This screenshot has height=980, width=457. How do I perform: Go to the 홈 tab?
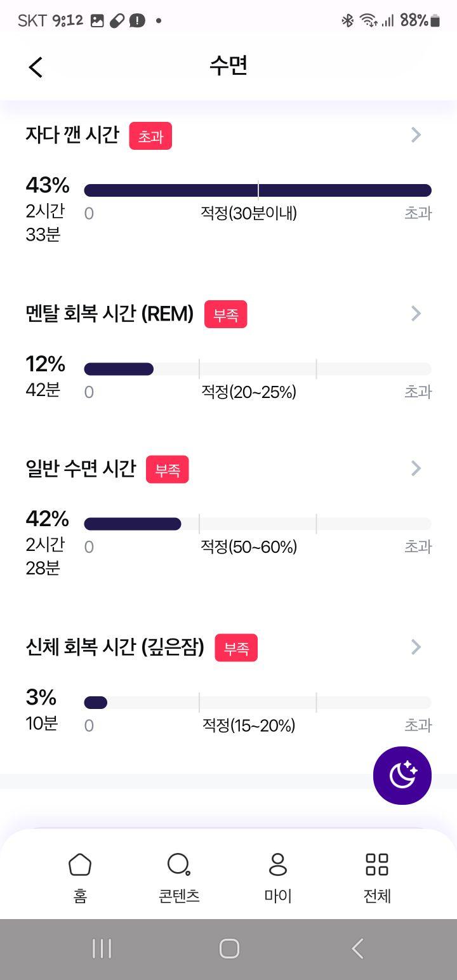pos(80,878)
